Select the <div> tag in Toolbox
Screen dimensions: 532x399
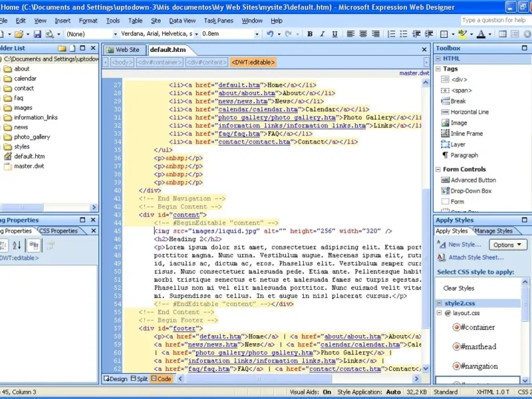(454, 79)
